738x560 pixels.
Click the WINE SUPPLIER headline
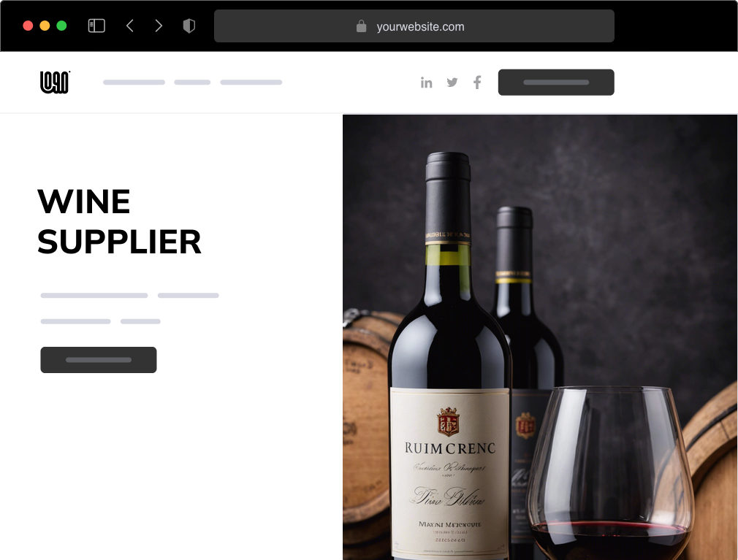[119, 221]
